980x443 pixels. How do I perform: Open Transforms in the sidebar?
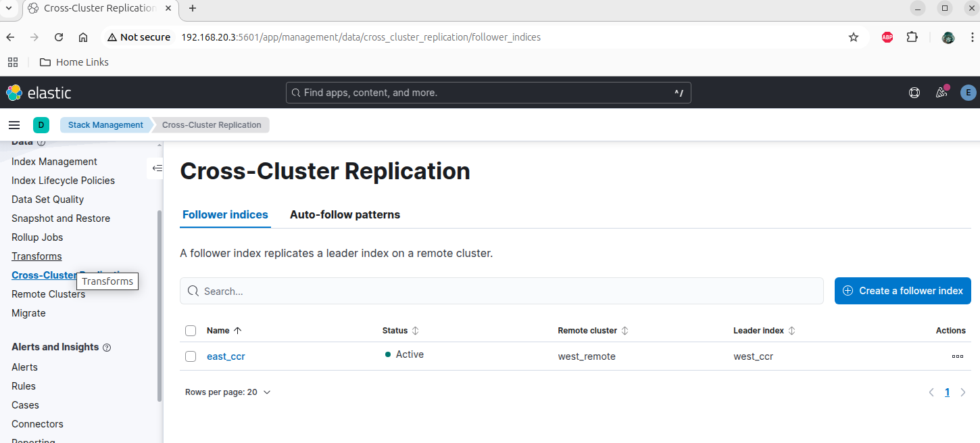(x=36, y=256)
